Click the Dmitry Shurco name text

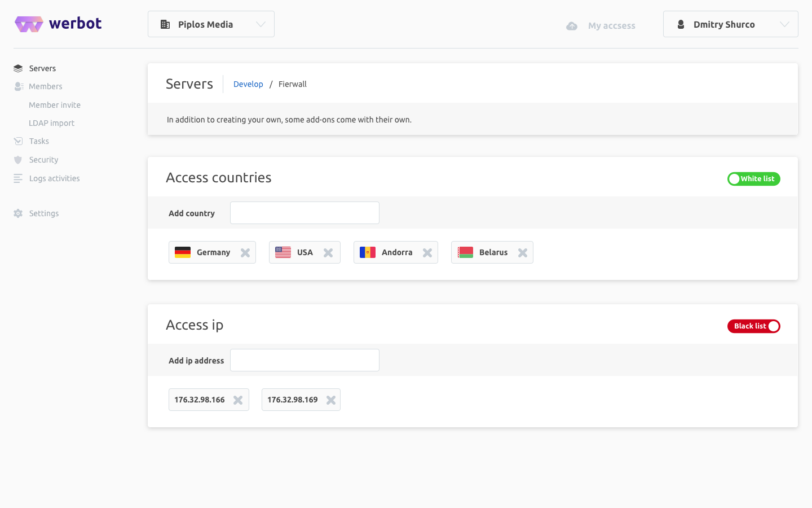pyautogui.click(x=724, y=24)
